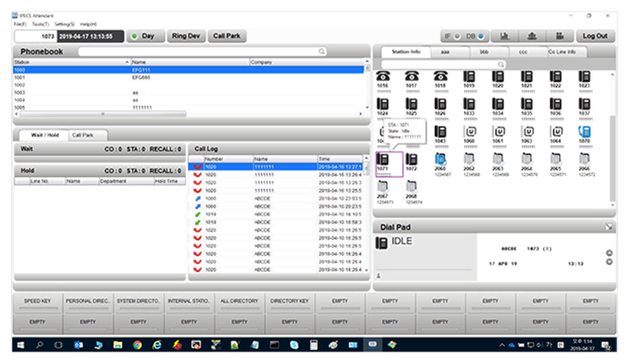Open the bar chart statistics toolbar icon
This screenshot has height=364, width=629.
[x=504, y=36]
